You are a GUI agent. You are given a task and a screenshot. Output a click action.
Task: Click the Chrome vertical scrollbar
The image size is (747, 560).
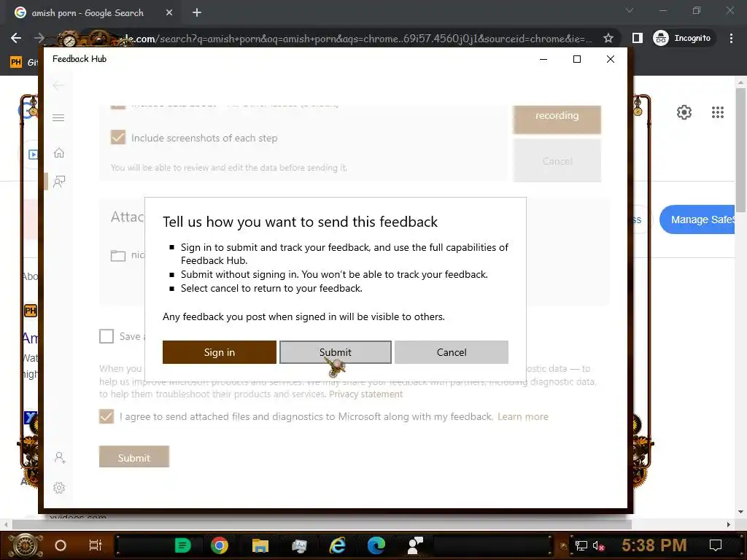[x=740, y=150]
